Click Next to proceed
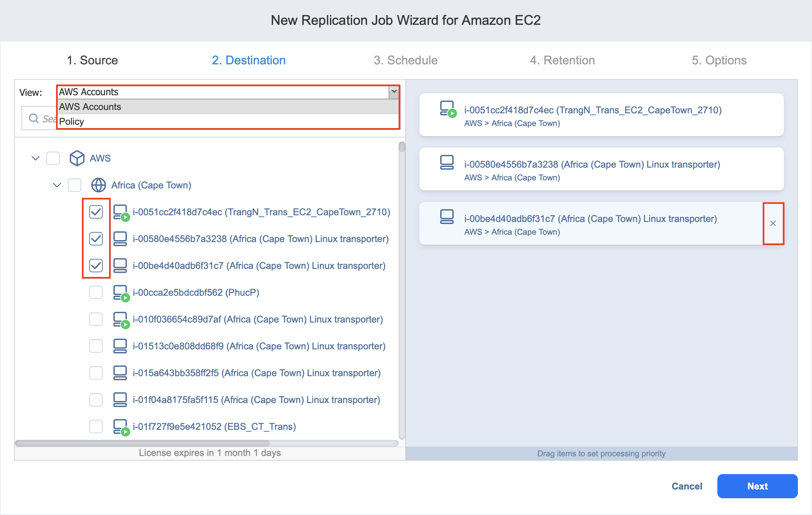812x515 pixels. [757, 486]
